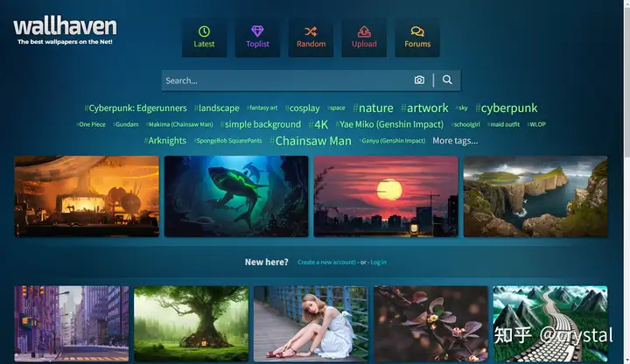Open the #nature tag
This screenshot has height=364, width=630.
[x=373, y=108]
